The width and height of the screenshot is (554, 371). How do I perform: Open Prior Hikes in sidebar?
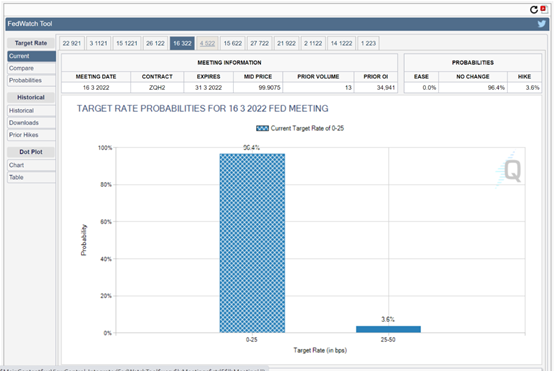[31, 135]
